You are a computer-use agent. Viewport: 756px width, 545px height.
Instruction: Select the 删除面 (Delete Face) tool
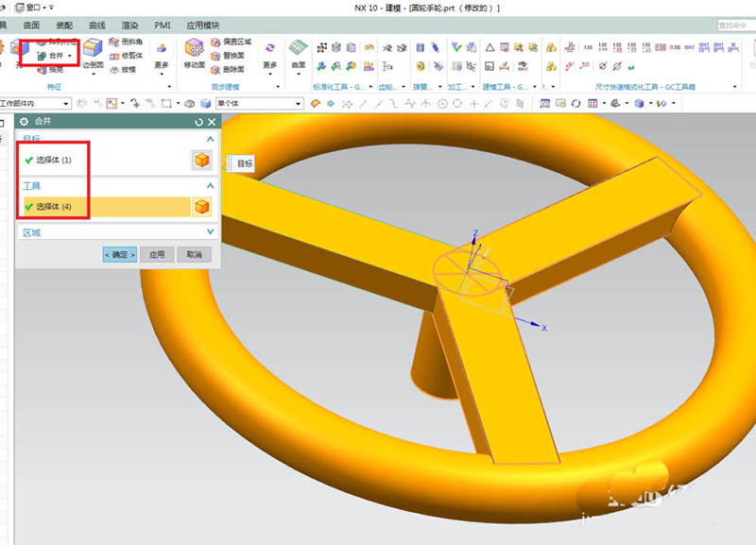tap(228, 70)
